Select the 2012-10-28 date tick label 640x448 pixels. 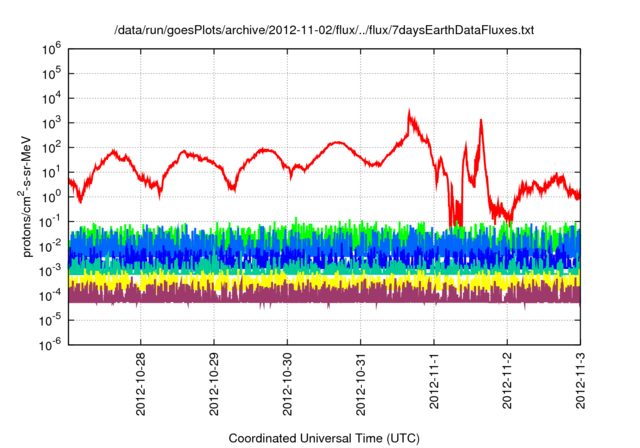point(140,384)
